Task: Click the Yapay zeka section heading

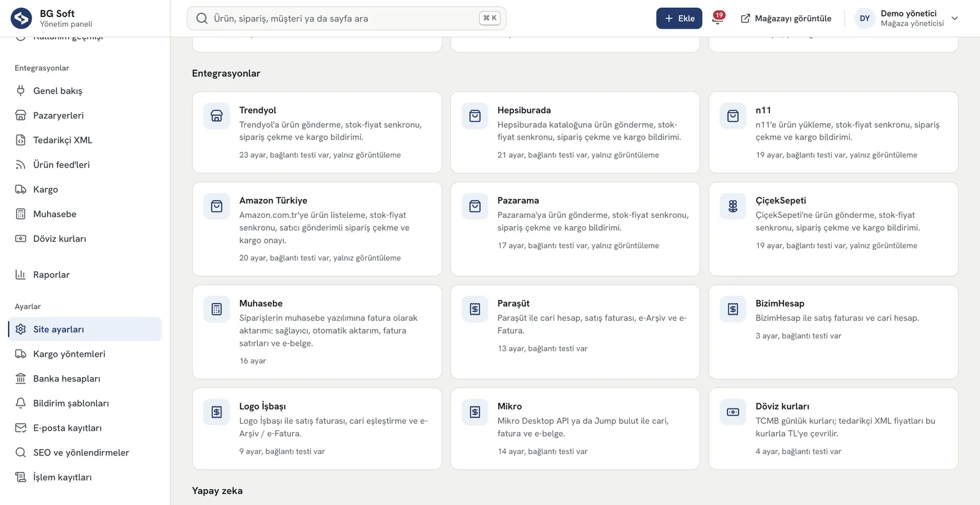Action: pyautogui.click(x=217, y=491)
